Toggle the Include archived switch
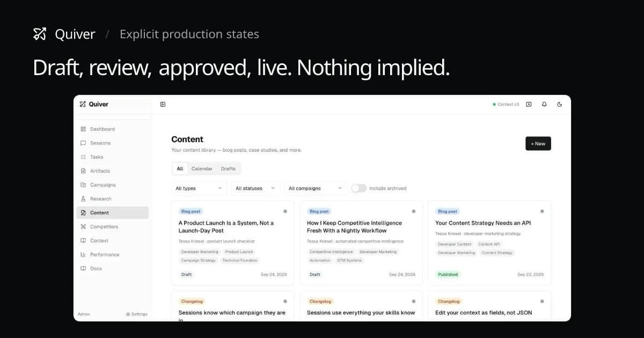Viewport: 644px width, 338px height. click(x=358, y=188)
